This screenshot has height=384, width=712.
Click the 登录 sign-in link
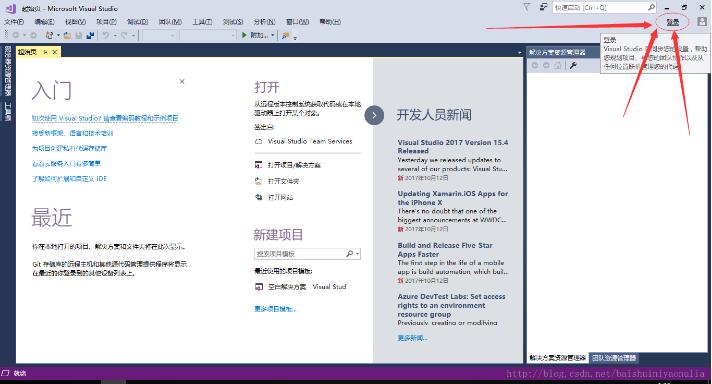pos(672,22)
